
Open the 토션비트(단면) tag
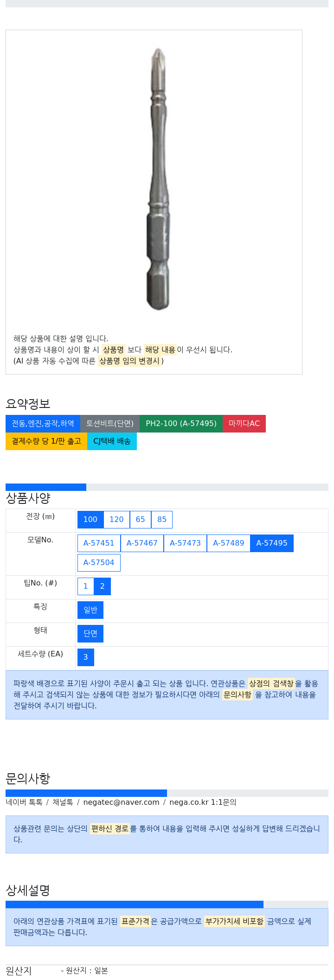(110, 424)
